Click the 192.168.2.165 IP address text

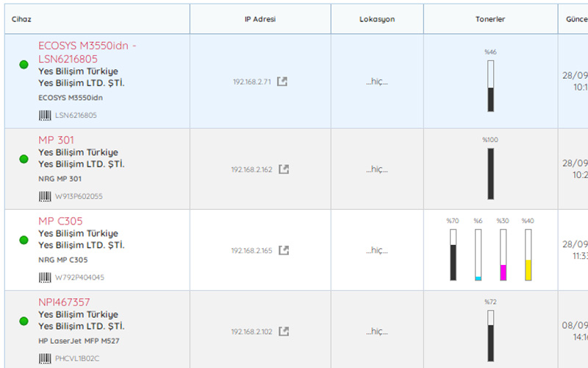(x=251, y=251)
